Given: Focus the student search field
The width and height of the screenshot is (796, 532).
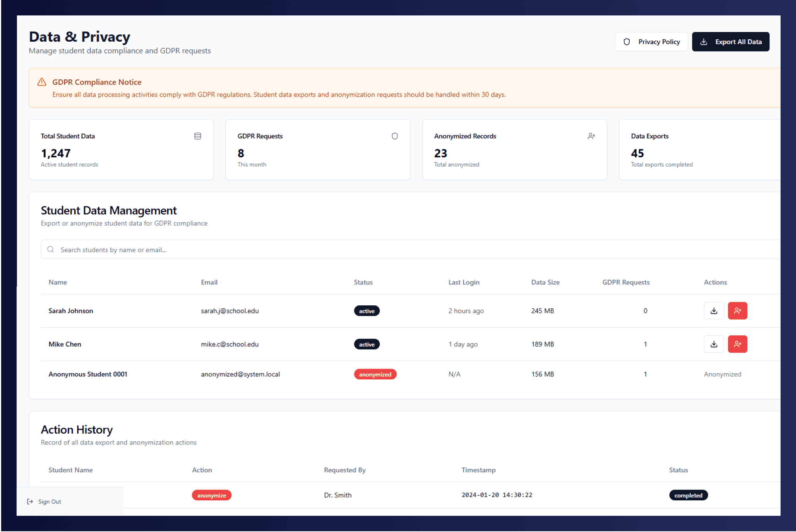Looking at the screenshot, I should click(x=411, y=249).
